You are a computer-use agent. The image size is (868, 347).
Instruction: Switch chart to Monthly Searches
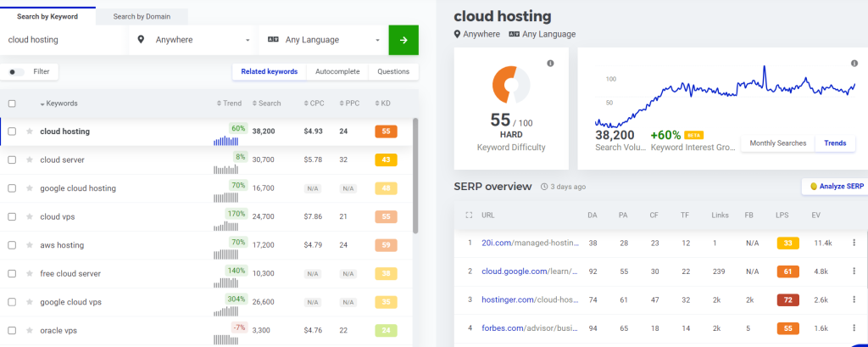point(778,143)
